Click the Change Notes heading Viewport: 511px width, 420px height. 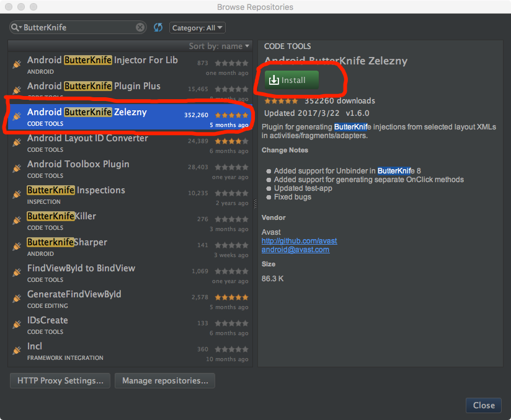(285, 150)
